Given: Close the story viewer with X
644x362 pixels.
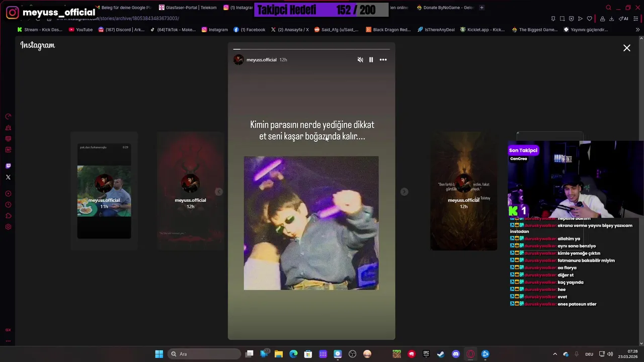Looking at the screenshot, I should pos(627,48).
